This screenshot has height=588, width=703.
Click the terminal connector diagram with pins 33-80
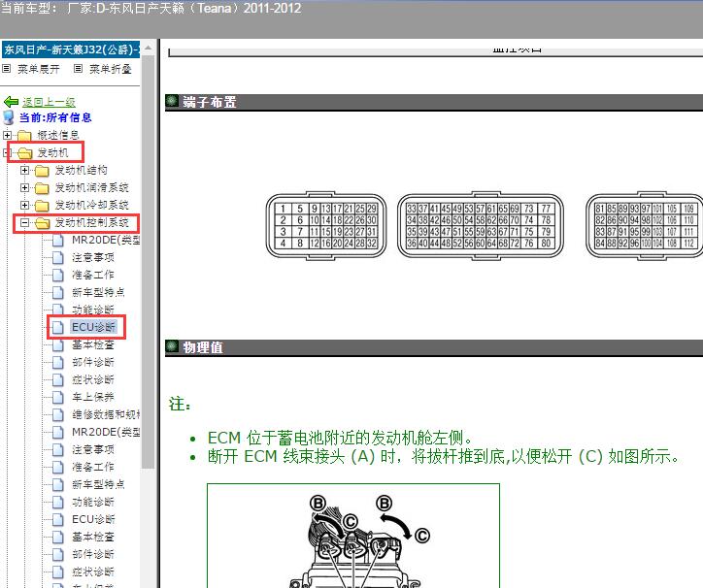[x=481, y=226]
